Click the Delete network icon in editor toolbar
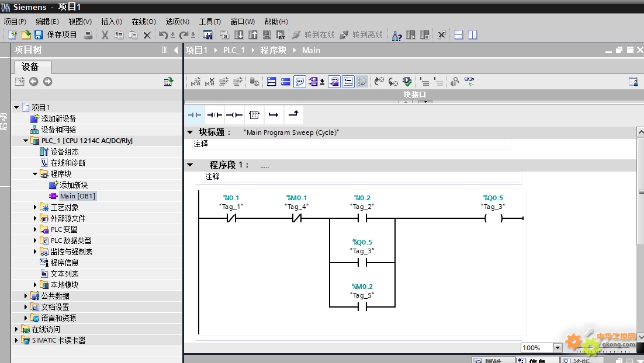 tap(209, 82)
